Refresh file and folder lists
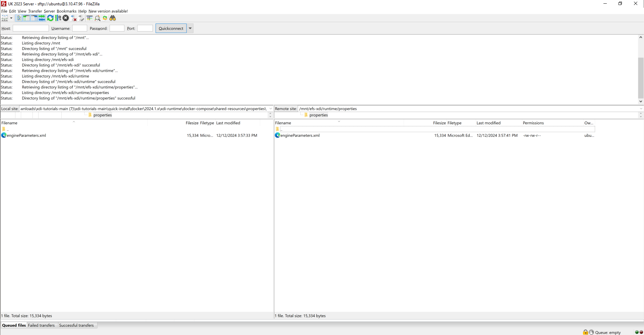 pyautogui.click(x=50, y=18)
